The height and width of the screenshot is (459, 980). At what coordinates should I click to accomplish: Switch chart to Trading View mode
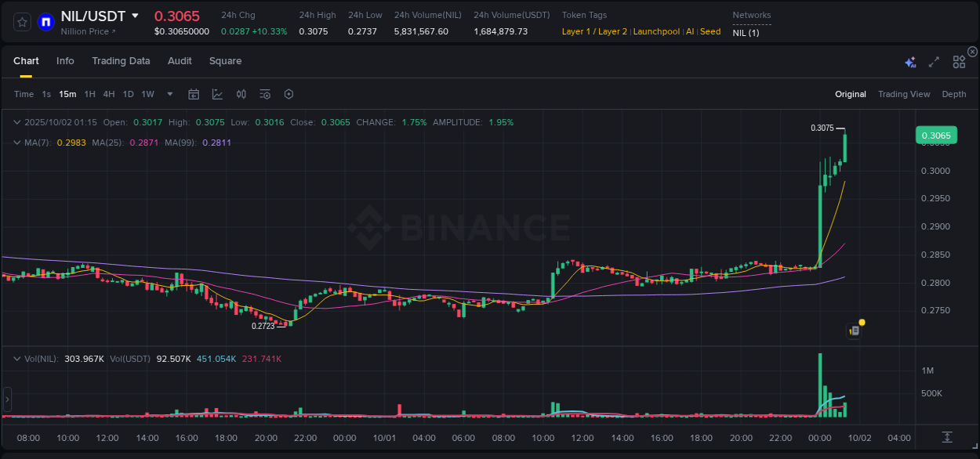coord(904,94)
